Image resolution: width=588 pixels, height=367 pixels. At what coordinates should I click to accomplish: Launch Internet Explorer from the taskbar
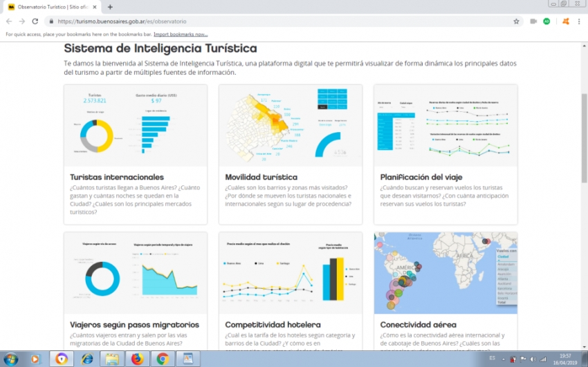pos(87,359)
